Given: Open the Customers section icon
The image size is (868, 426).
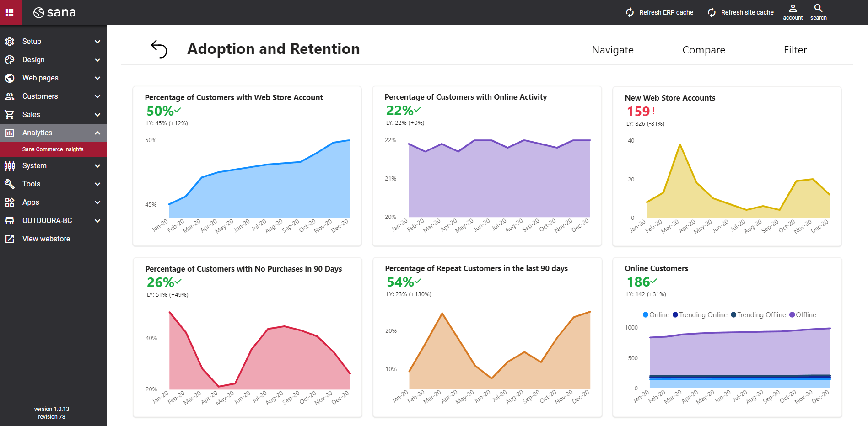Looking at the screenshot, I should 10,96.
